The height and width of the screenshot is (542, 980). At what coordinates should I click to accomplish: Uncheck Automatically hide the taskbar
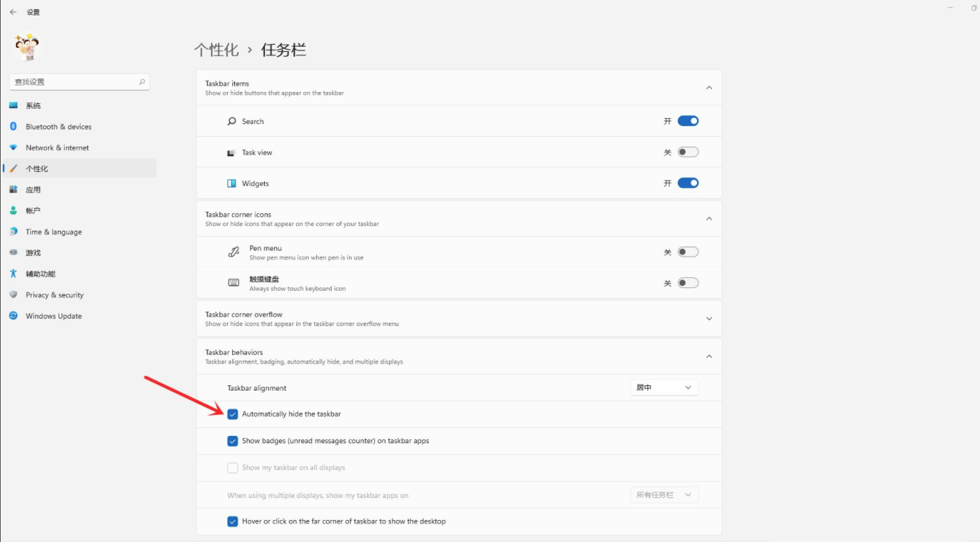pyautogui.click(x=233, y=414)
